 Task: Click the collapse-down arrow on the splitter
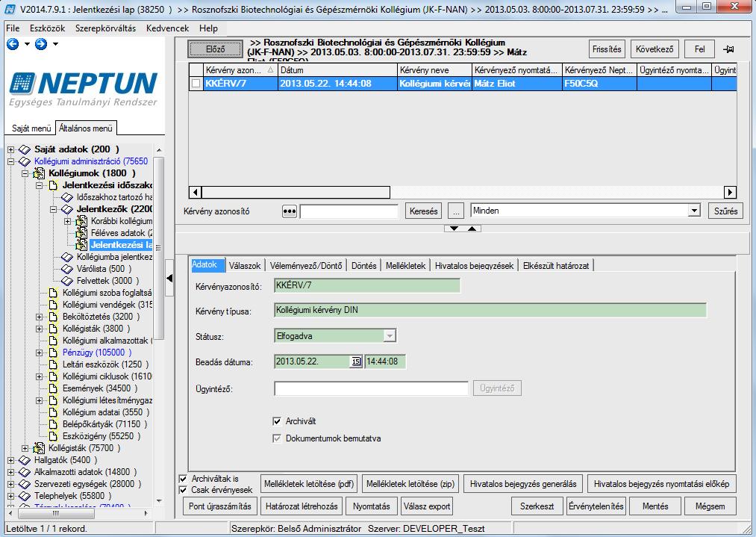click(454, 229)
